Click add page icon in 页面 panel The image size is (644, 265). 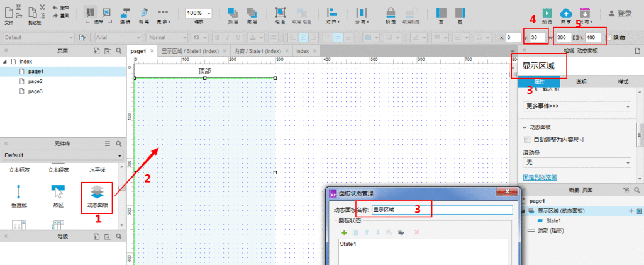pos(96,51)
